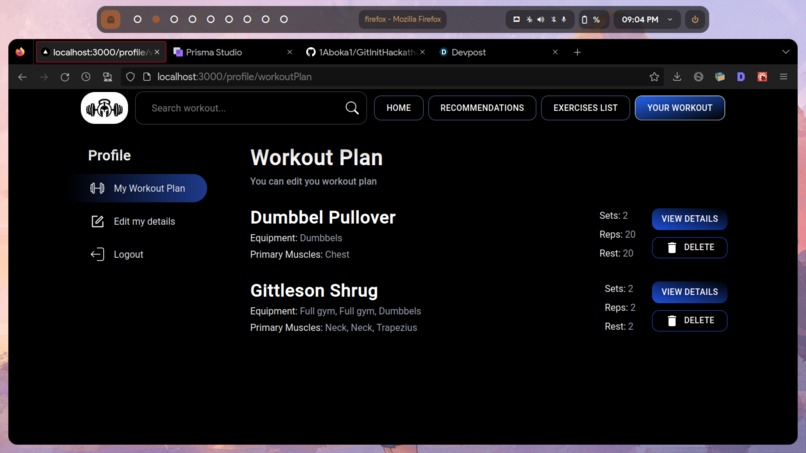The image size is (806, 453).
Task: Click the dumbbell icon beside My Workout Plan
Action: (97, 188)
